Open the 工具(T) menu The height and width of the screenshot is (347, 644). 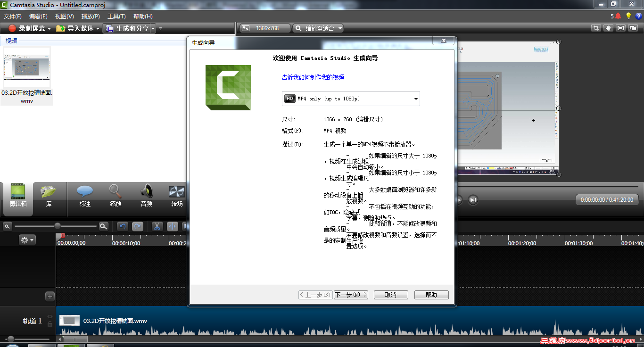(116, 16)
